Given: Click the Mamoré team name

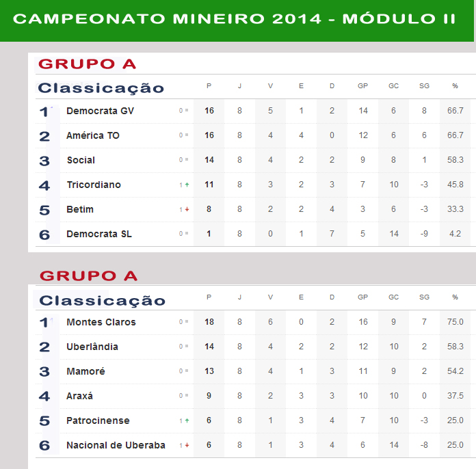Looking at the screenshot, I should (85, 371).
